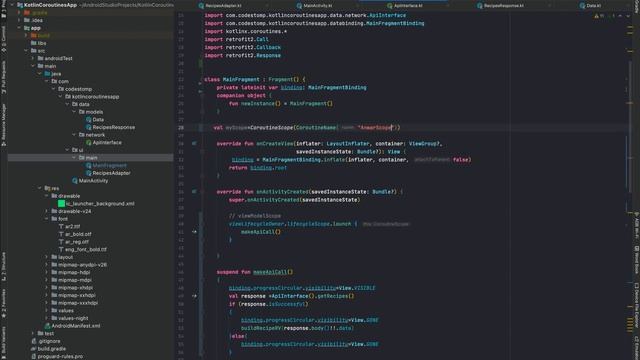The image size is (640, 360).
Task: Select the eng_font_bold.ttf font file
Action: [83, 249]
